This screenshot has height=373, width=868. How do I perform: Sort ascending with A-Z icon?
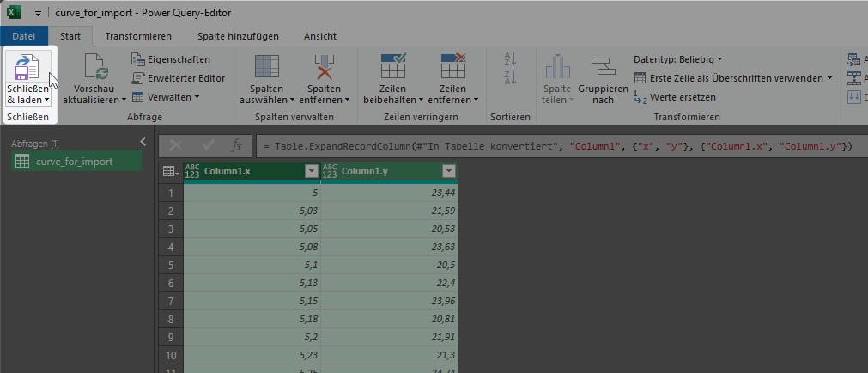point(510,59)
